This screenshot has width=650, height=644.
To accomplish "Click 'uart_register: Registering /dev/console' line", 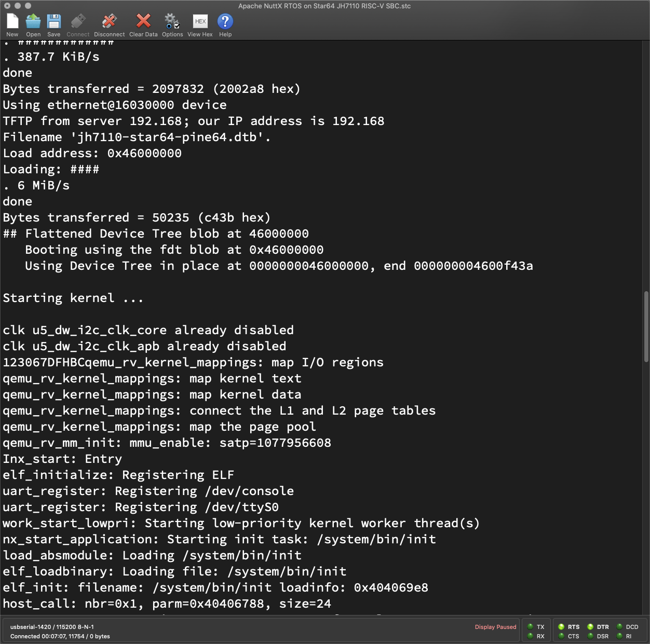I will pyautogui.click(x=148, y=491).
